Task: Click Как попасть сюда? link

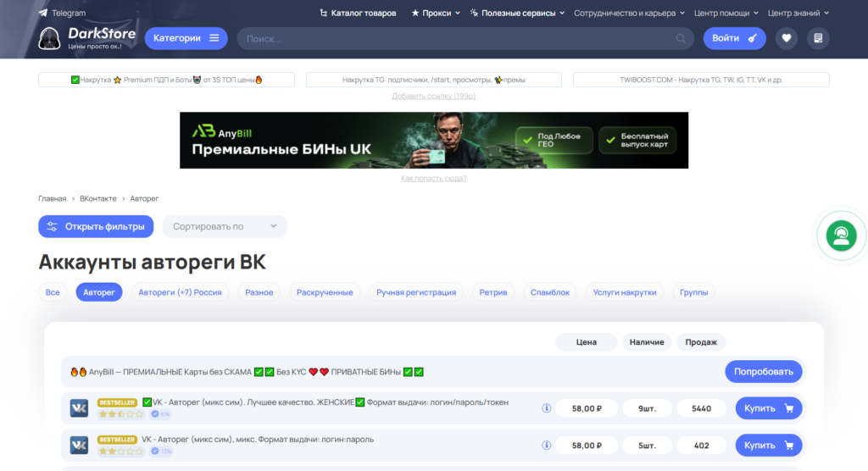Action: (x=433, y=178)
